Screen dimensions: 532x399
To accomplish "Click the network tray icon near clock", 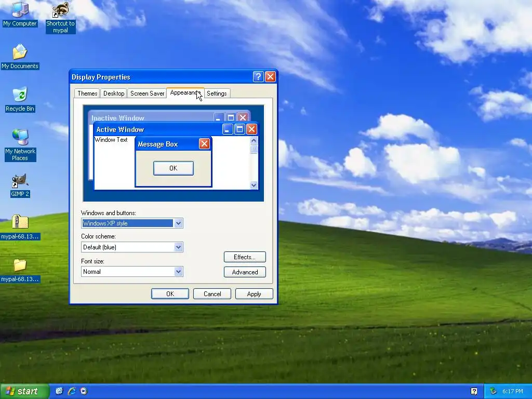I will [x=494, y=391].
